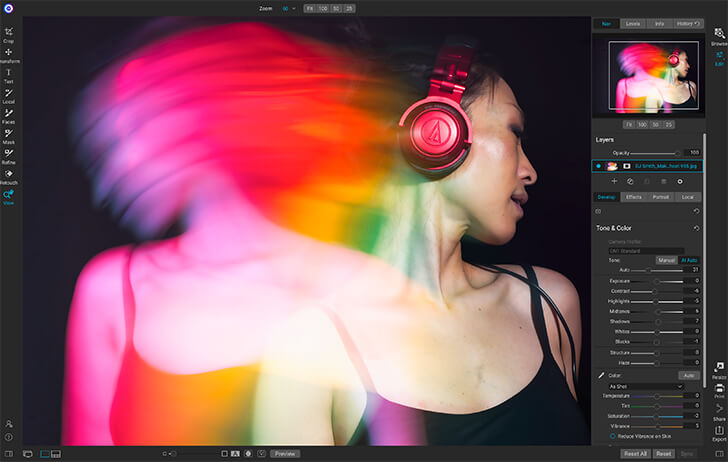
Task: Open the help question mark icon
Action: pyautogui.click(x=9, y=437)
